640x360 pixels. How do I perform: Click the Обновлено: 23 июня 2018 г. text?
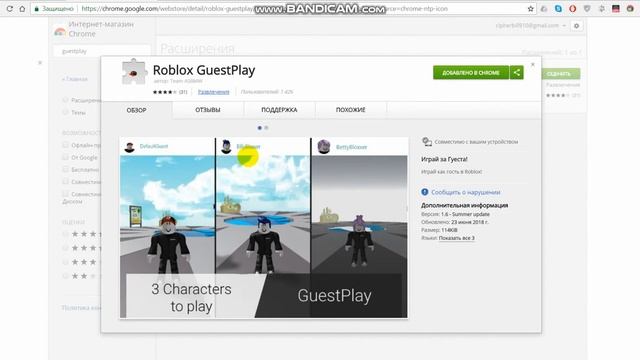tap(455, 222)
